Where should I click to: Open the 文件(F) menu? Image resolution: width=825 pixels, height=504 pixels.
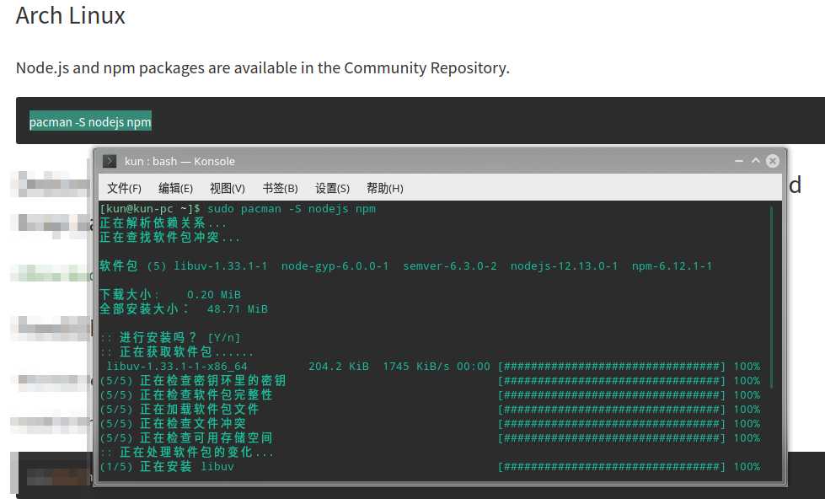(x=124, y=188)
